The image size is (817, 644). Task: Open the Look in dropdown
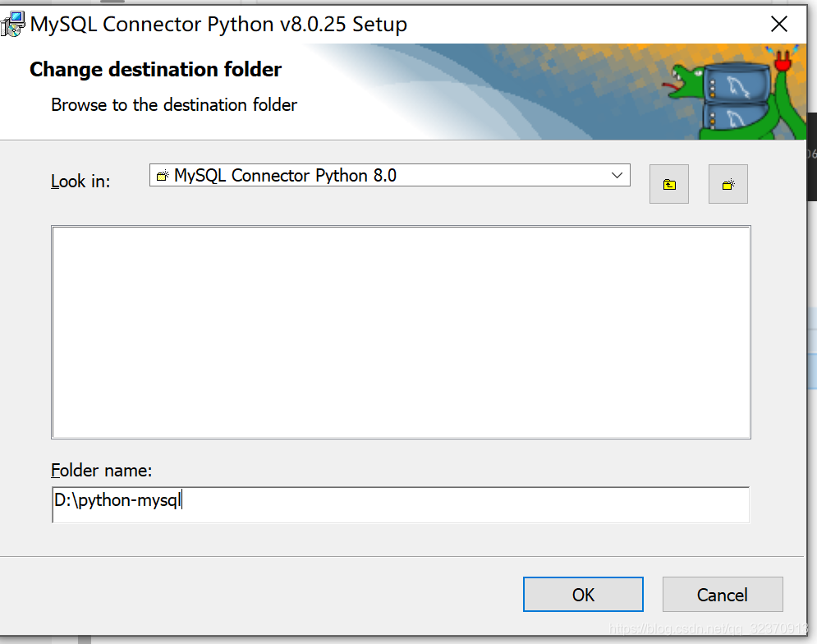coord(390,175)
